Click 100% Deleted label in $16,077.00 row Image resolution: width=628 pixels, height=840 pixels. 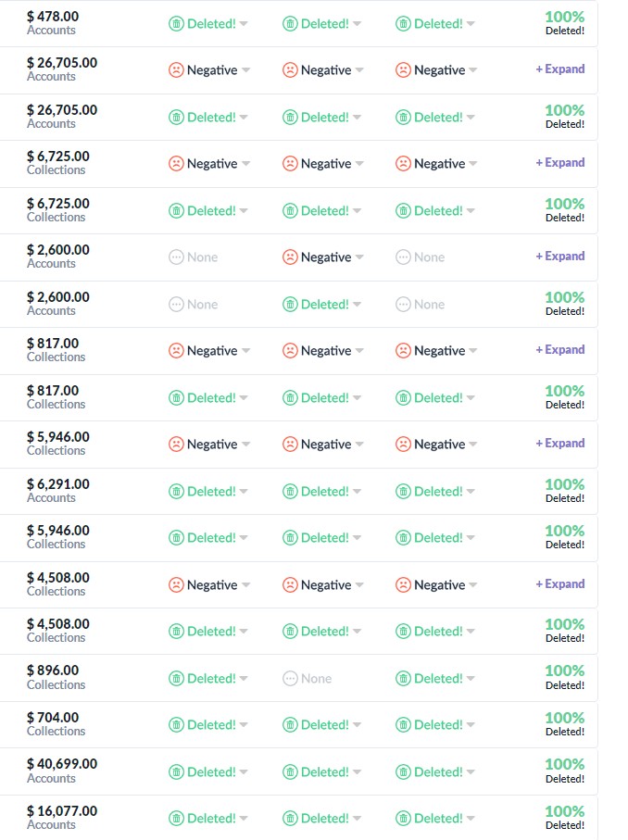[564, 817]
